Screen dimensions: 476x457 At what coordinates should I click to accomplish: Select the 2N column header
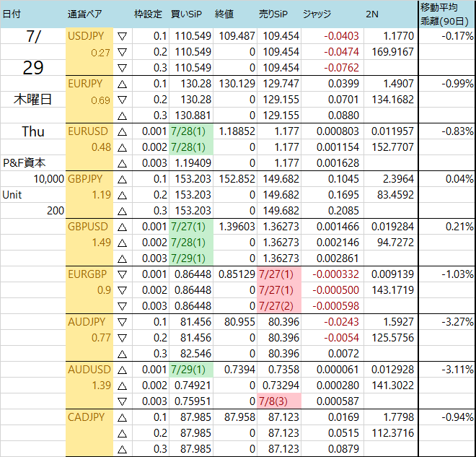pyautogui.click(x=372, y=14)
